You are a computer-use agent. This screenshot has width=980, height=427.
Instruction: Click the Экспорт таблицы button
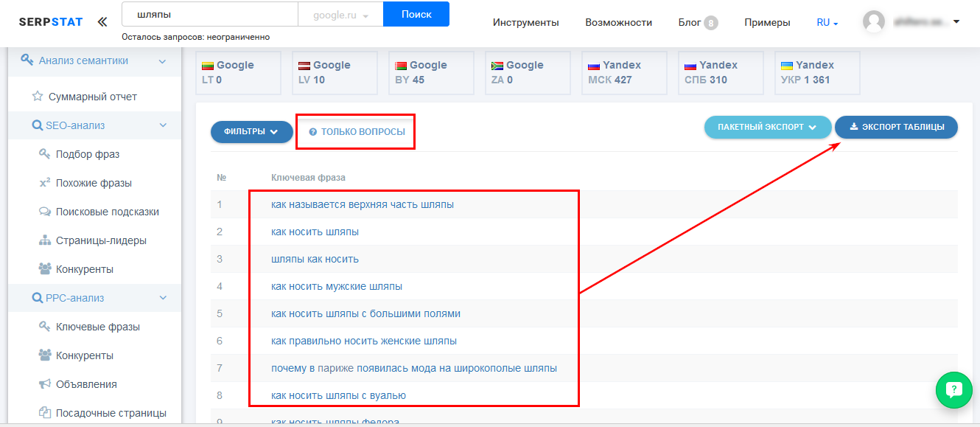(896, 127)
